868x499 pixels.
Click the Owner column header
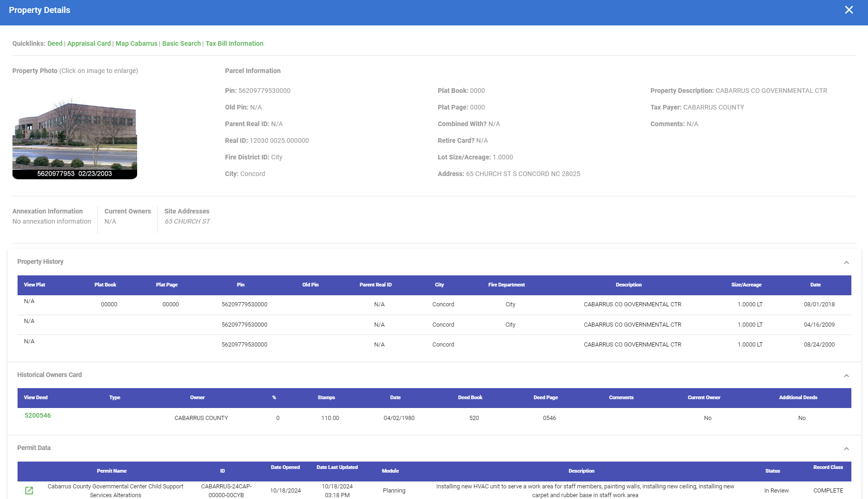point(197,397)
